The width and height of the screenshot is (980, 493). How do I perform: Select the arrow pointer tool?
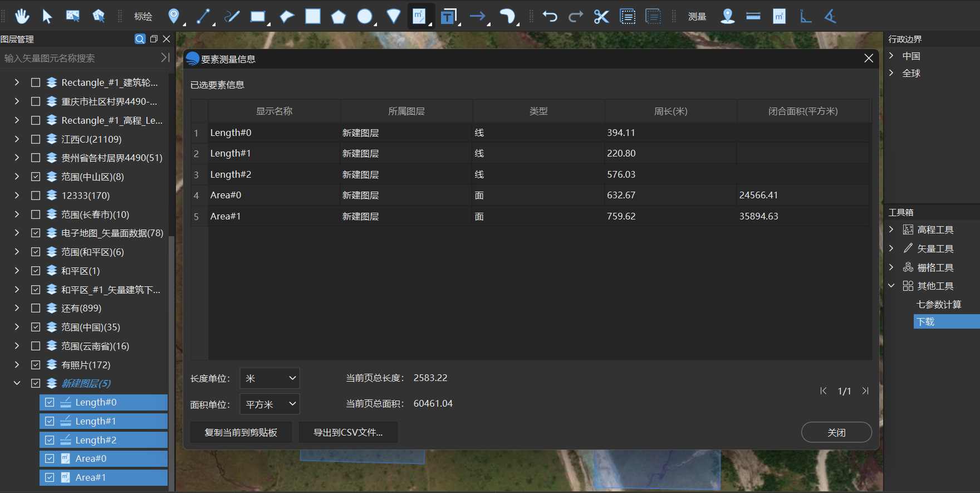[47, 16]
